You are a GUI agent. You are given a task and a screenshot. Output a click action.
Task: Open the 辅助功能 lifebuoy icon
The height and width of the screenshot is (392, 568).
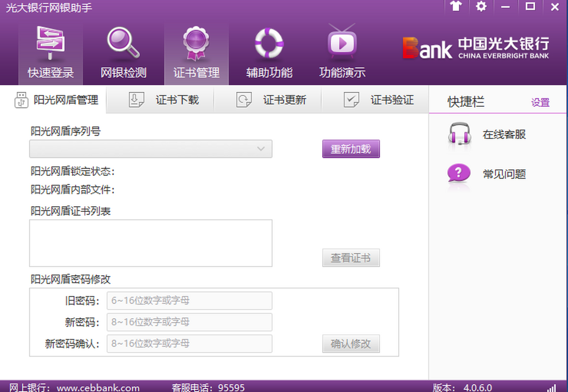coord(269,43)
